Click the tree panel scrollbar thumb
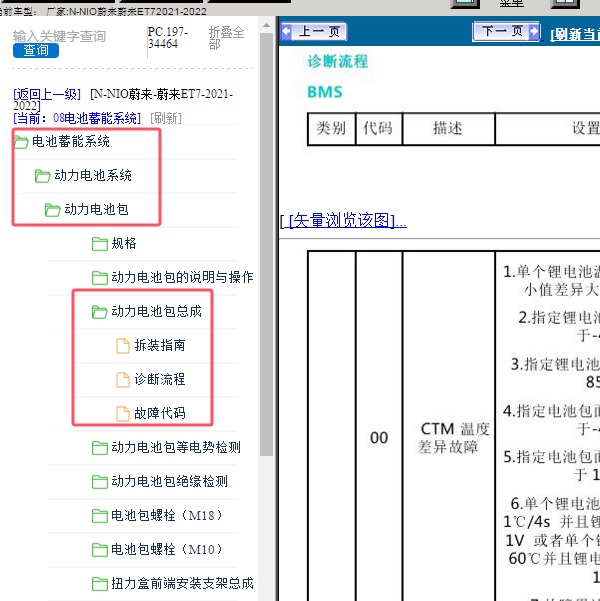 266,245
